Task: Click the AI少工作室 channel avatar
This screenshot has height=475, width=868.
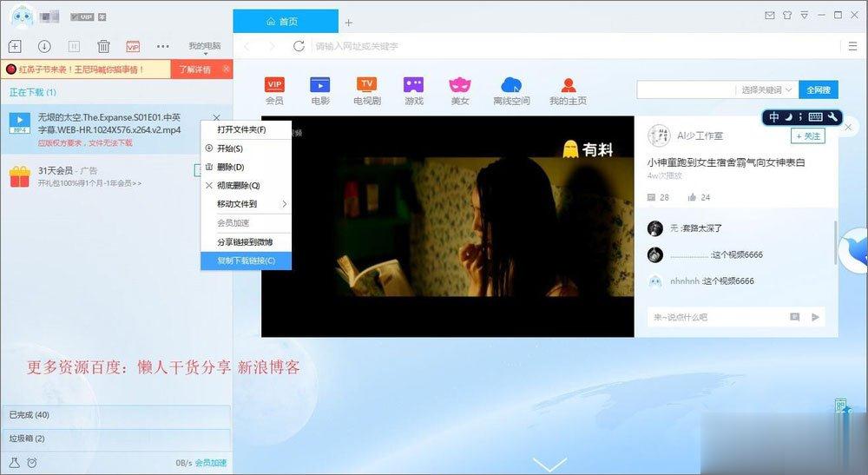Action: (659, 135)
